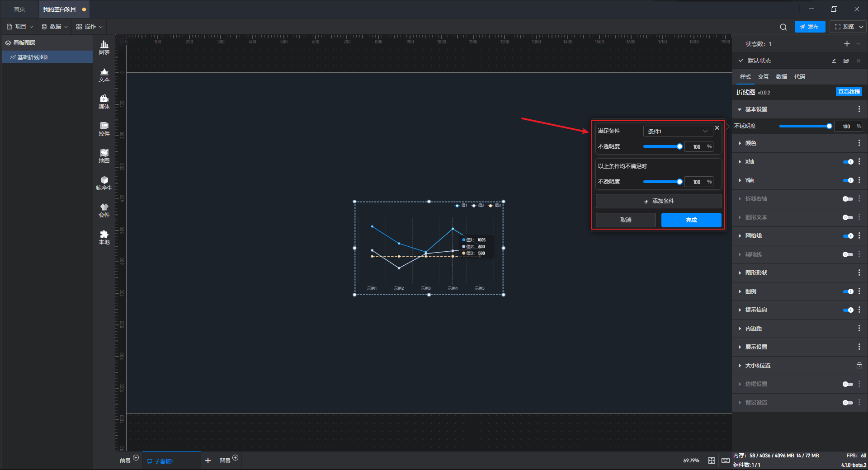Viewport: 868px width, 470px height.
Task: Click the 完成 button in the popup
Action: (x=691, y=220)
